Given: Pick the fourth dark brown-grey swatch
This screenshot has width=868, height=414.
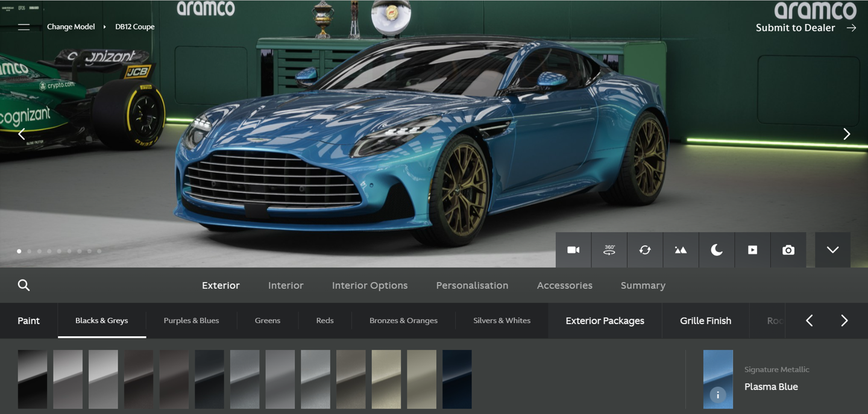Looking at the screenshot, I should tap(139, 380).
